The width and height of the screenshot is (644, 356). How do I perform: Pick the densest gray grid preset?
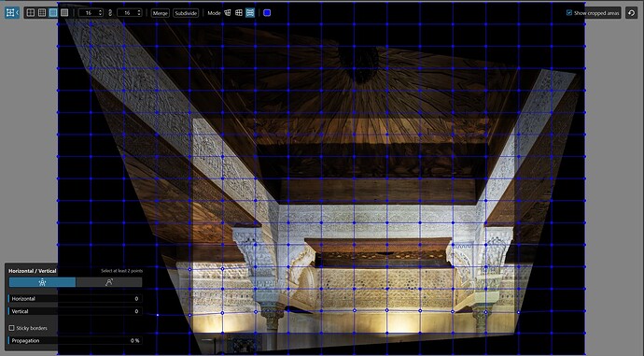coord(64,13)
